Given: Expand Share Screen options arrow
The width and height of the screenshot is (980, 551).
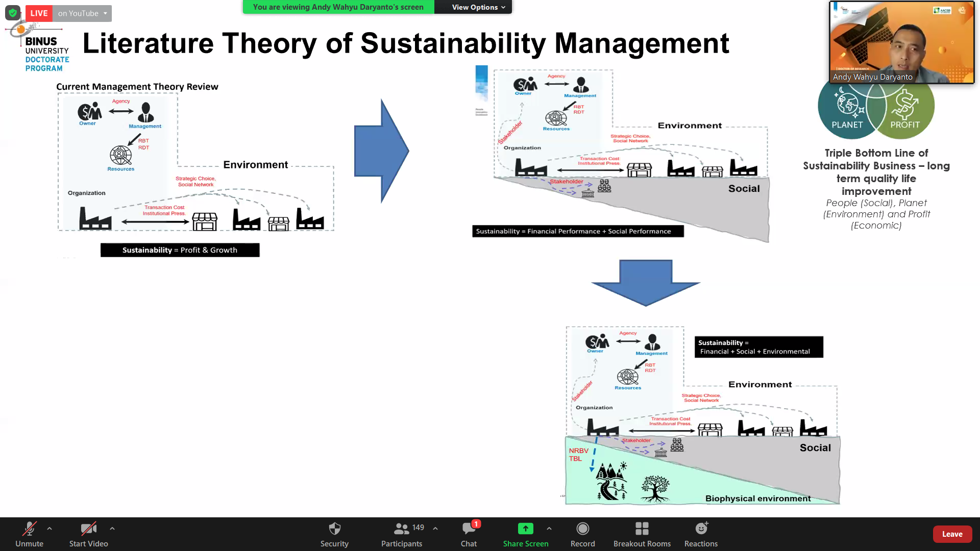Looking at the screenshot, I should [549, 529].
